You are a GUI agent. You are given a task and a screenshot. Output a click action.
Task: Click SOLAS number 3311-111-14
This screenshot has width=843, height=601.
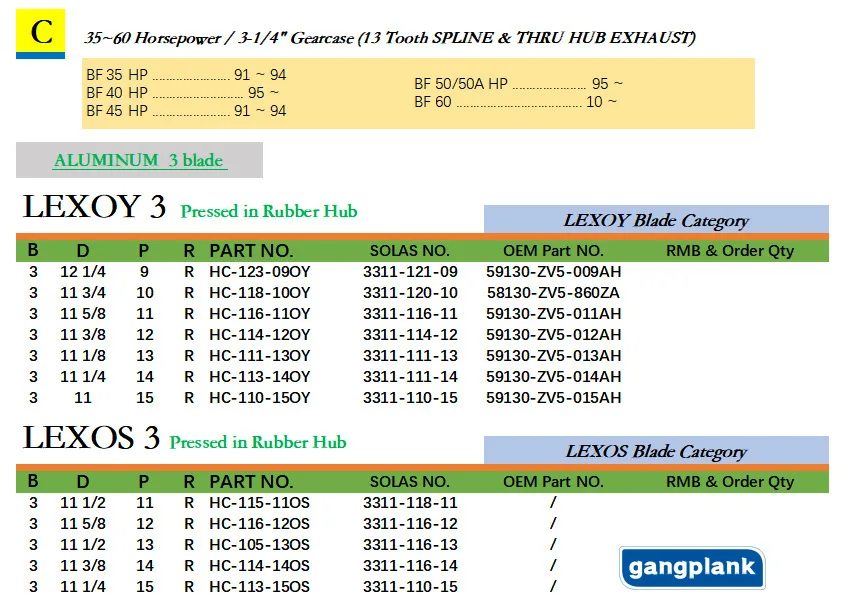coord(410,377)
